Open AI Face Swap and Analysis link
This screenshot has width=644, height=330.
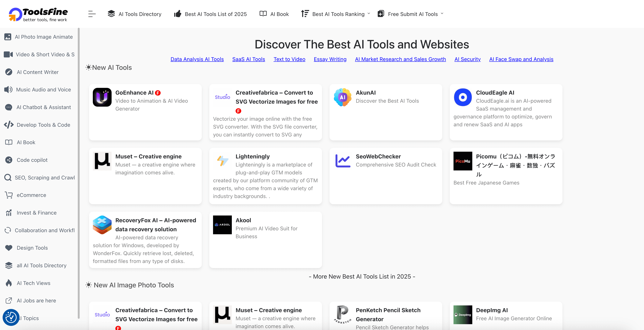pos(521,59)
